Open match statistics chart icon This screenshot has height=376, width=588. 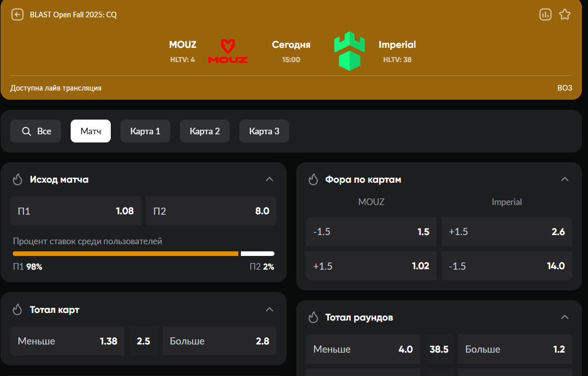click(x=545, y=15)
